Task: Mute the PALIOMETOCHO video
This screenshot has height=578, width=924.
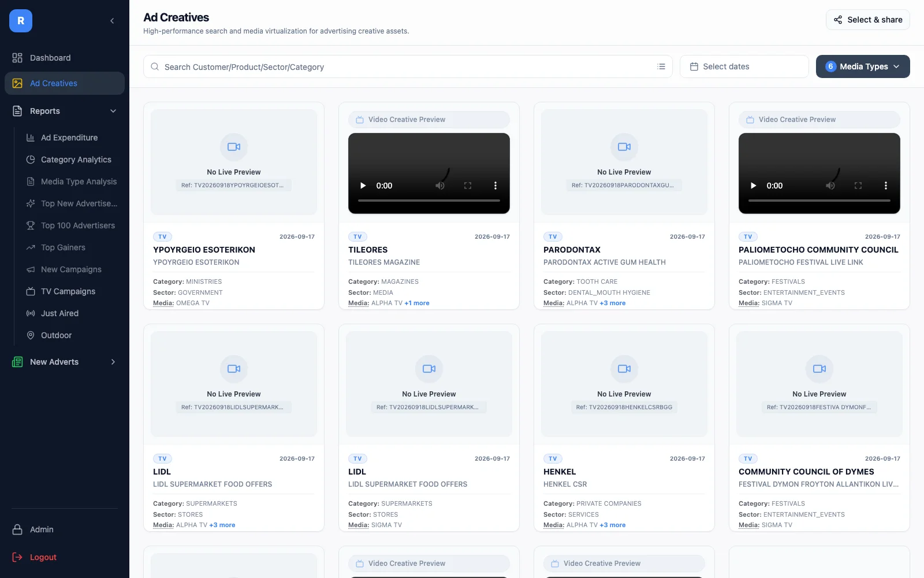Action: click(830, 186)
